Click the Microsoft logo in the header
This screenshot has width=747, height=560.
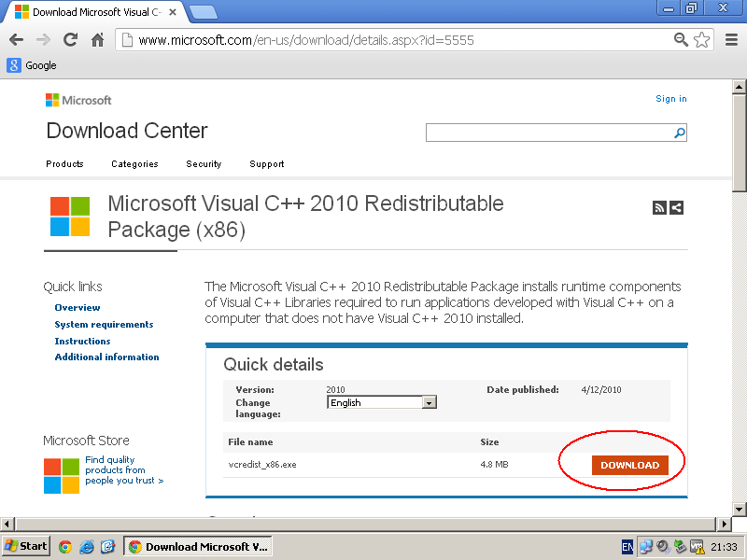[78, 100]
